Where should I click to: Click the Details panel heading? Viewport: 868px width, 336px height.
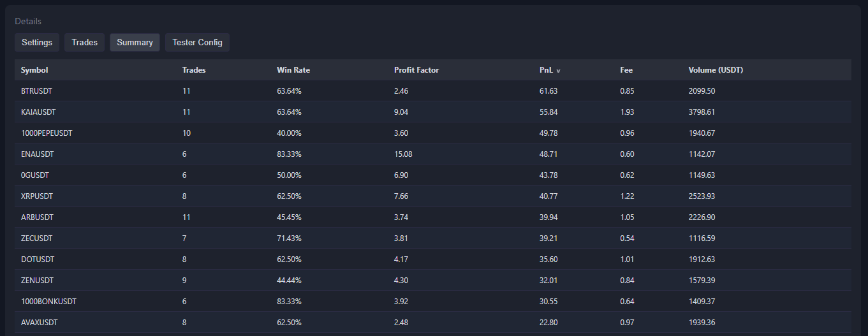tap(28, 22)
